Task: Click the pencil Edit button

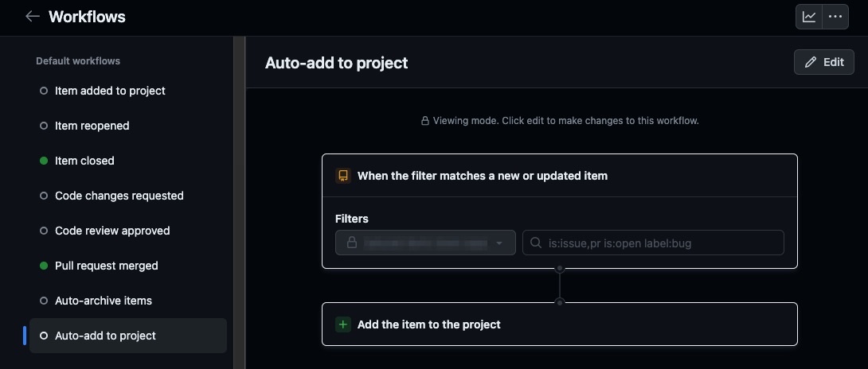Action: coord(823,62)
